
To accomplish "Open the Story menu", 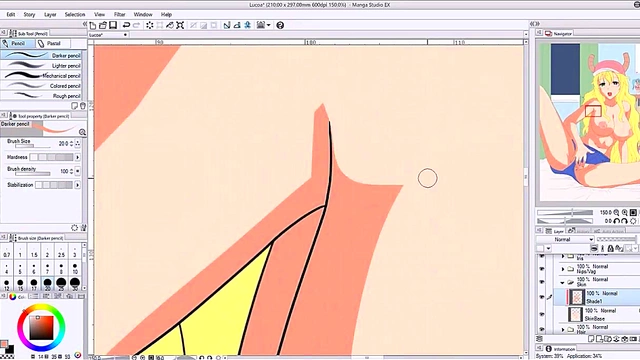I will click(x=29, y=14).
